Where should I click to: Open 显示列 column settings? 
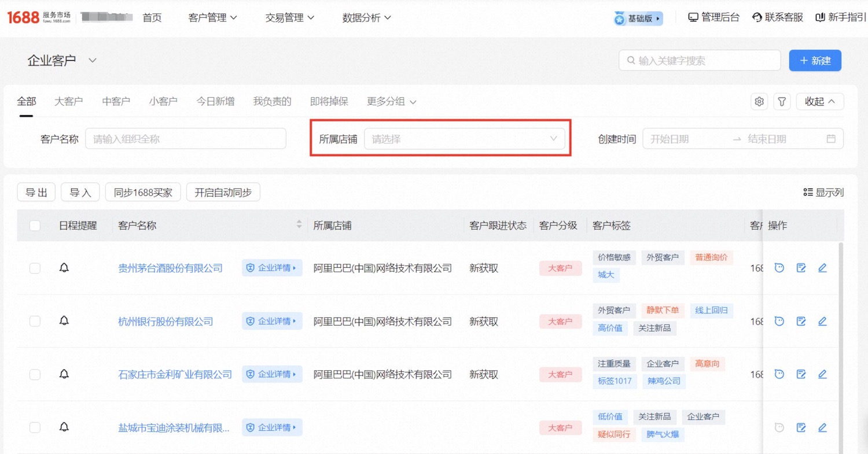click(x=823, y=193)
